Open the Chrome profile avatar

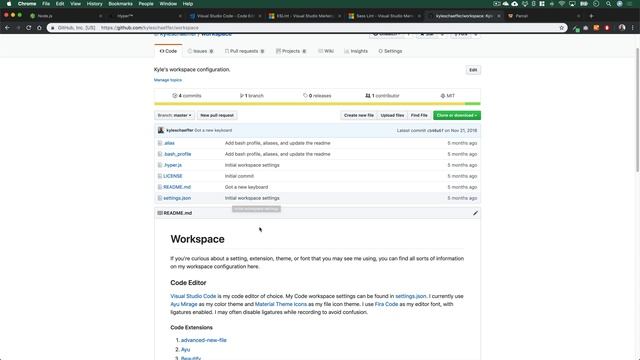click(622, 28)
